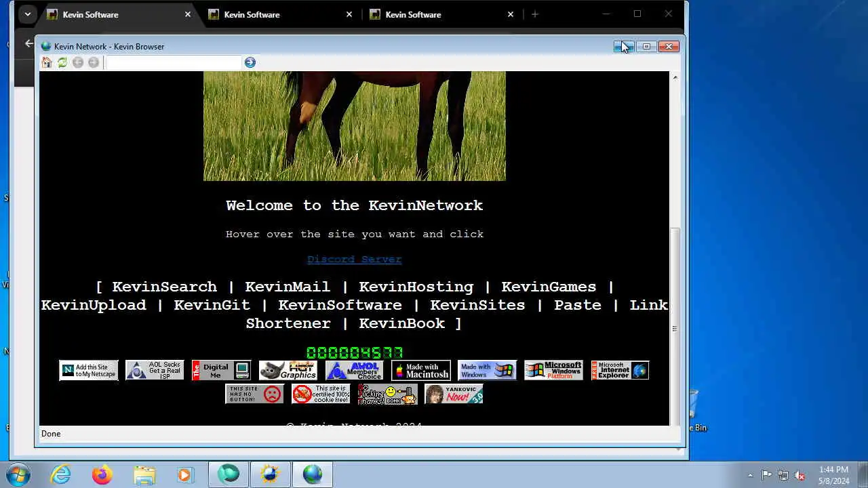Image resolution: width=868 pixels, height=488 pixels.
Task: Click the Made with Windows badge
Action: tap(487, 371)
